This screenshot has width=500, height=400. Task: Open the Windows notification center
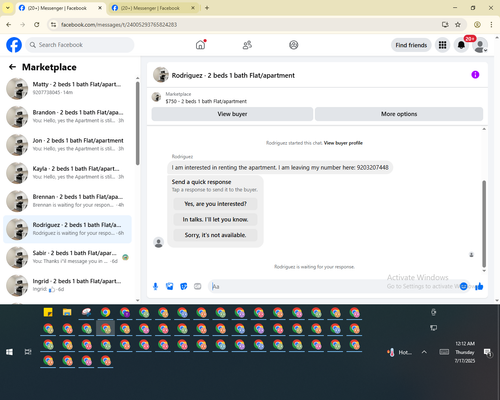pos(487,352)
